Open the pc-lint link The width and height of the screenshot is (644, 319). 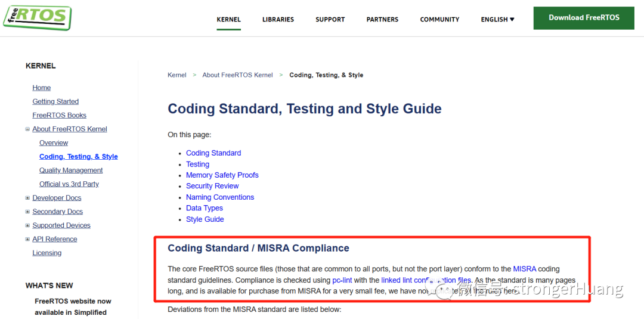pos(342,281)
